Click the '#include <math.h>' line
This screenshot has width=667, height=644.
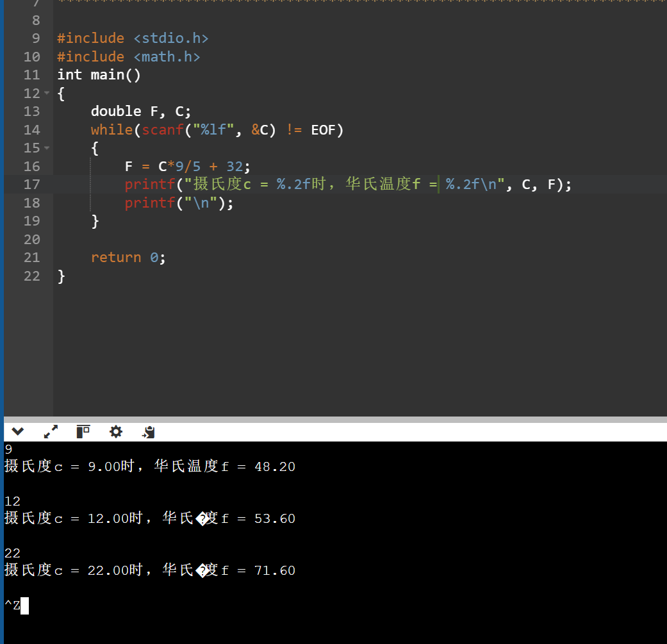(128, 57)
